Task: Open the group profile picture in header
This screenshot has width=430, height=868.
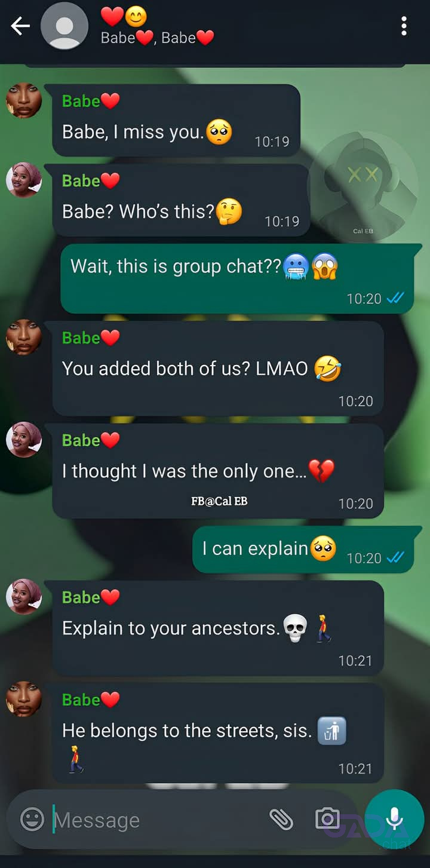Action: (64, 26)
